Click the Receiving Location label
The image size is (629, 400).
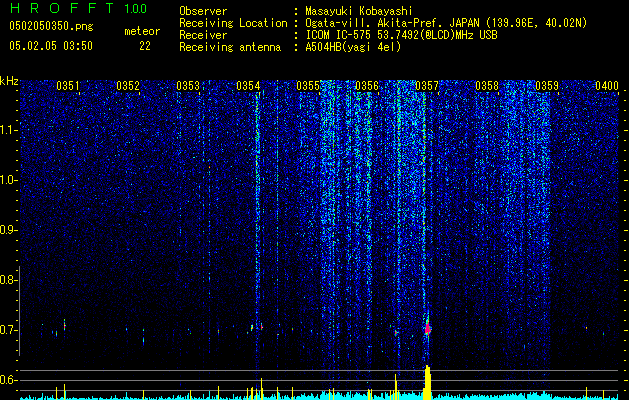click(x=233, y=23)
